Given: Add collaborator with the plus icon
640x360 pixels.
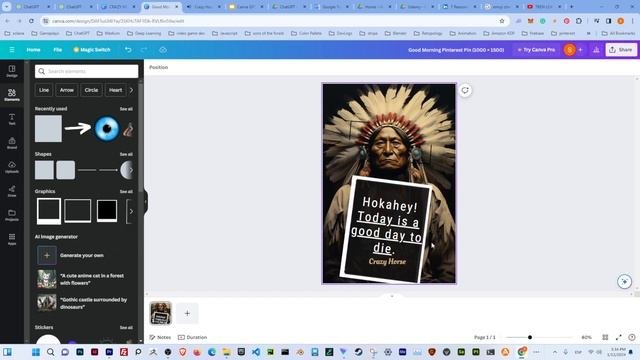Looking at the screenshot, I should (580, 50).
